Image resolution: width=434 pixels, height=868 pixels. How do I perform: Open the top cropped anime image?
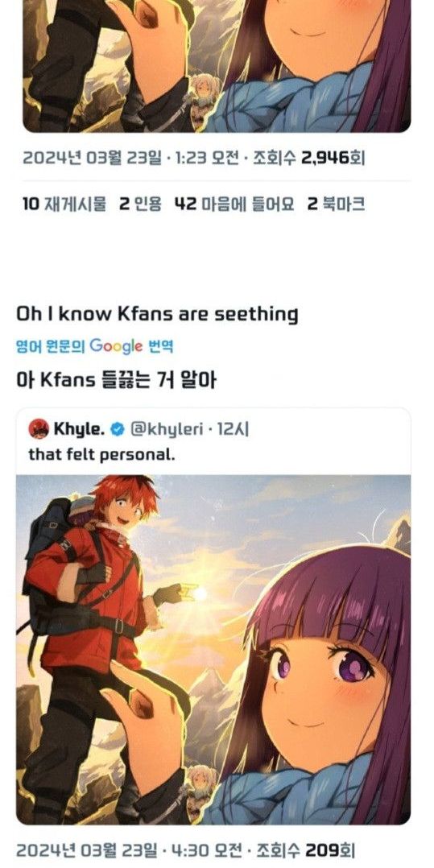217,66
